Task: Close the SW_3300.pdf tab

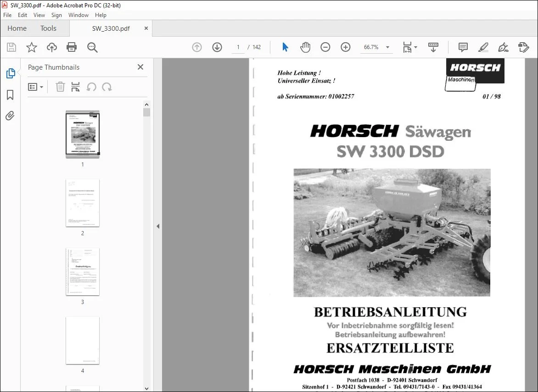Action: tap(146, 28)
